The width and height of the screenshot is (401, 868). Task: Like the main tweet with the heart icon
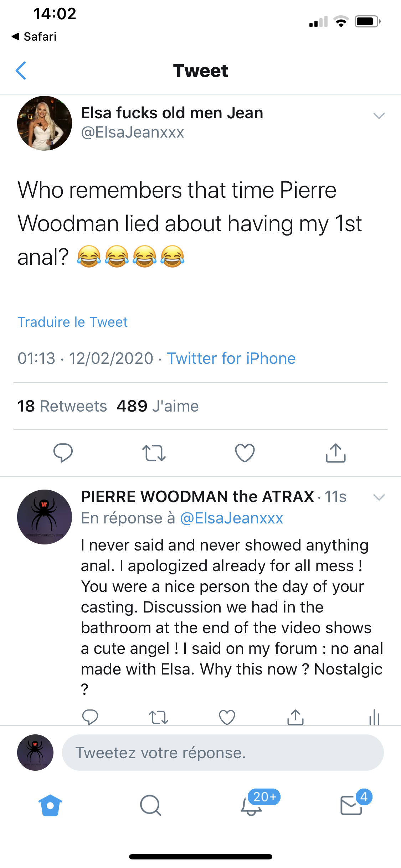(245, 453)
